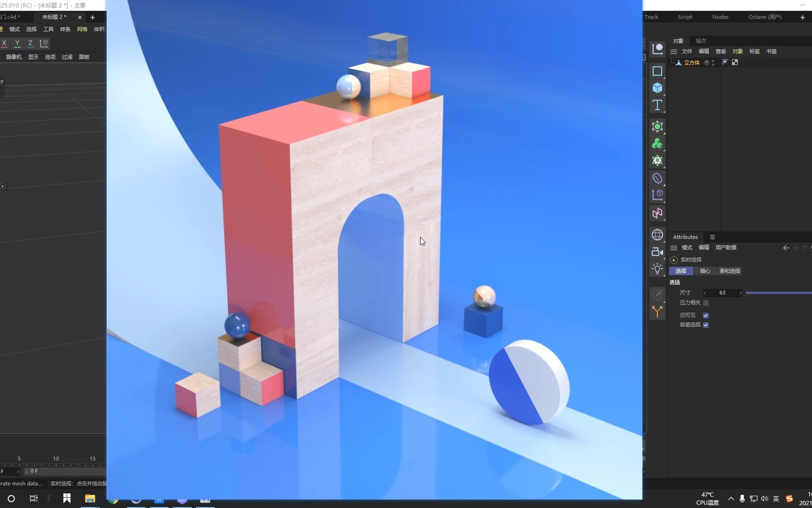Select the camera creation icon in the toolbar
The image size is (812, 508).
[657, 252]
